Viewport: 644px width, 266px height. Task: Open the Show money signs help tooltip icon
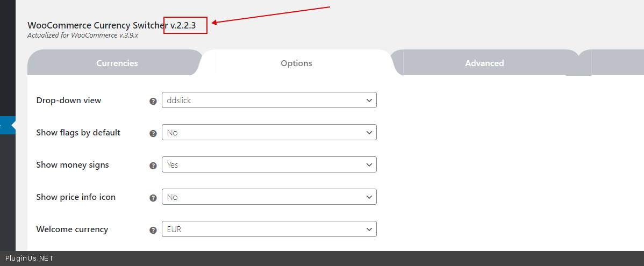click(x=153, y=166)
